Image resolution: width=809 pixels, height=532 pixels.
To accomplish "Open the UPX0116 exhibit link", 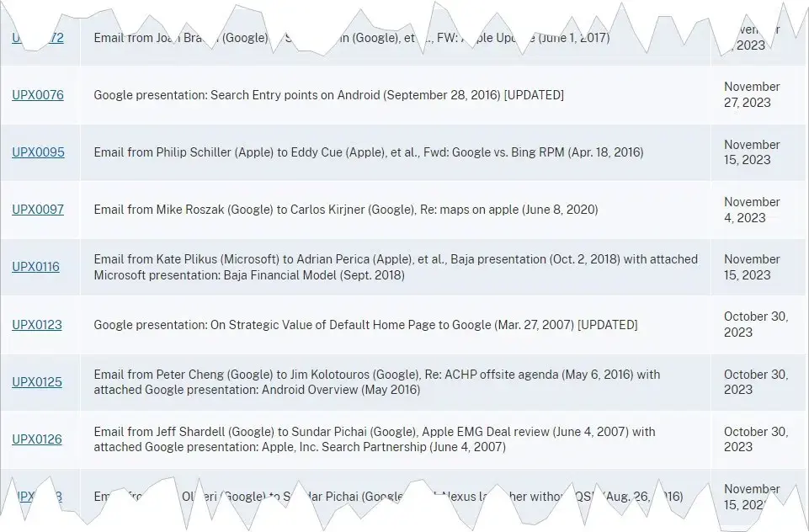I will [x=35, y=267].
